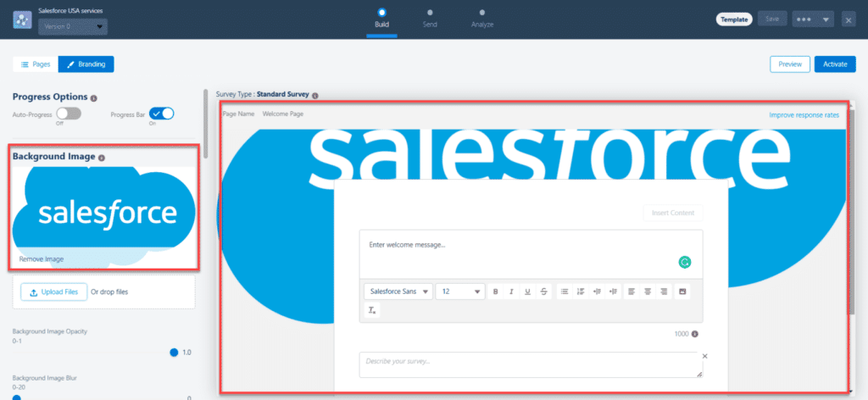Toggle the Auto-Progress switch

coord(68,114)
